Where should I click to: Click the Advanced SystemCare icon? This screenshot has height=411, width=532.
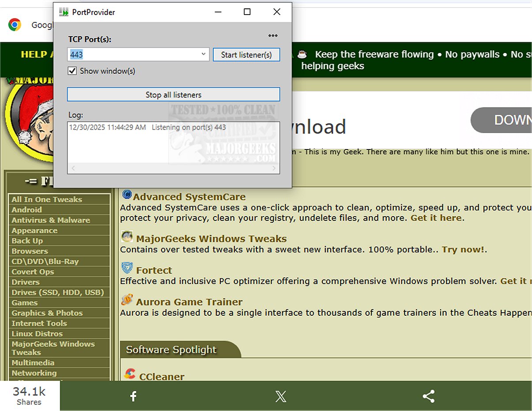(127, 194)
